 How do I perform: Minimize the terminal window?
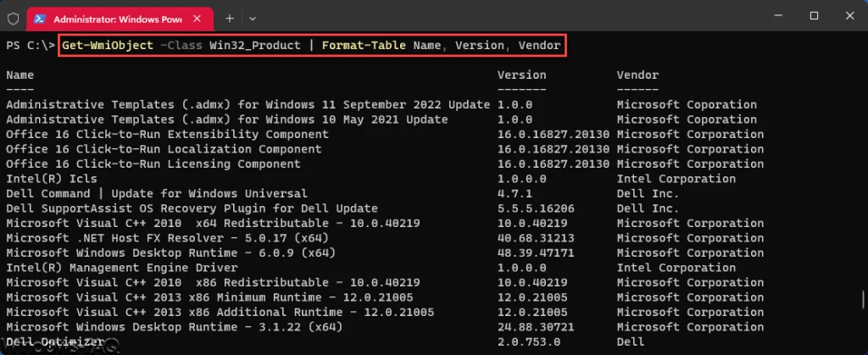(x=778, y=16)
